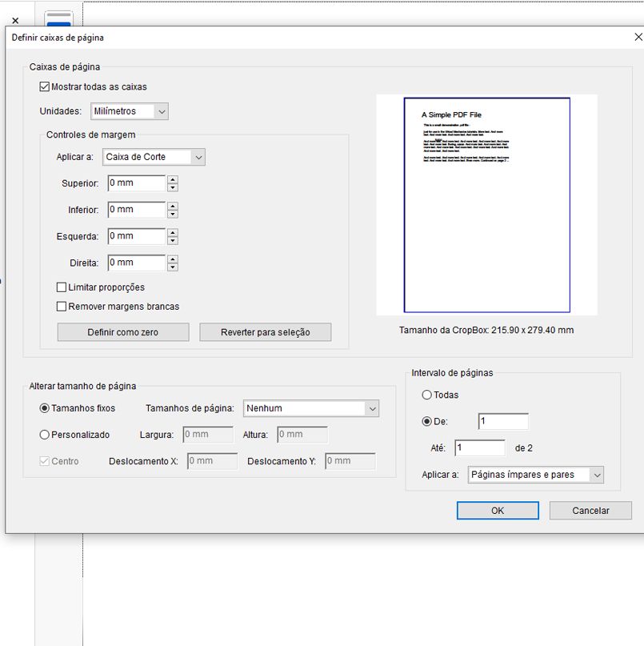
Task: Decrement the Inferior margin with the down arrow
Action: tap(173, 214)
